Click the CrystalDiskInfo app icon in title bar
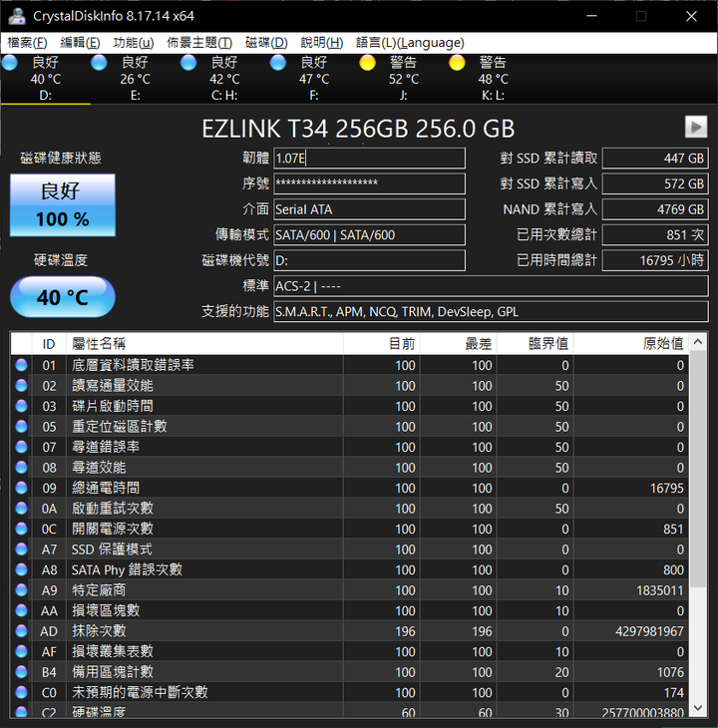 [x=17, y=16]
